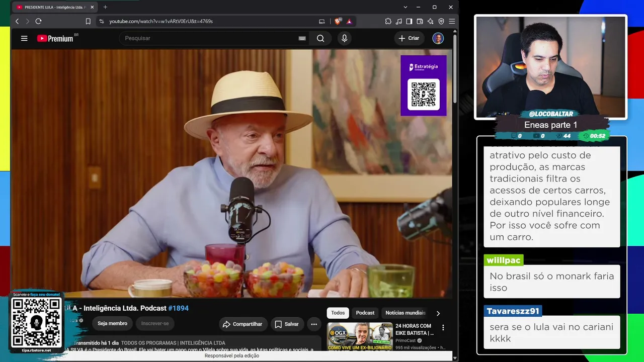Open the site settings icon beside URL
The width and height of the screenshot is (644, 362).
pyautogui.click(x=101, y=21)
